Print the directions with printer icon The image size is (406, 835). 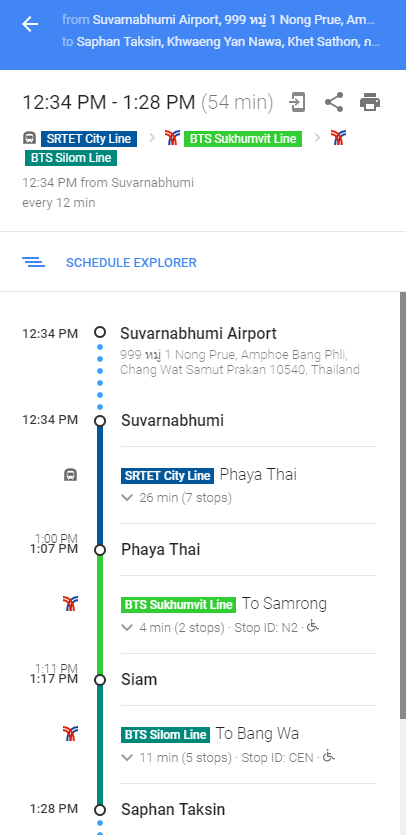point(370,102)
